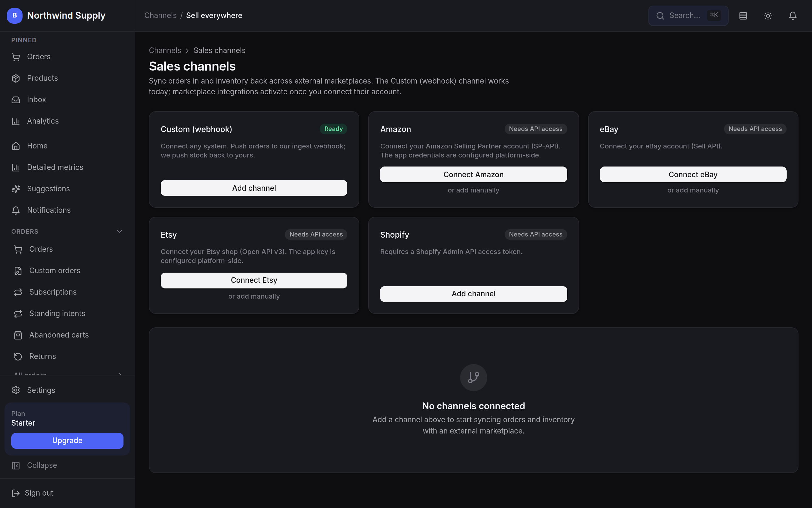Click the Products box icon
The width and height of the screenshot is (812, 508).
click(16, 78)
